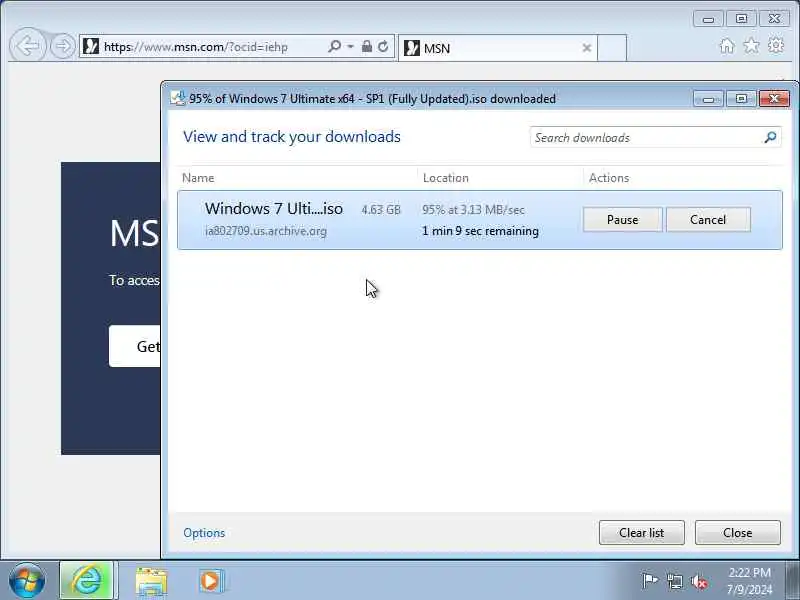Close the MSN tab
The image size is (800, 600).
[587, 48]
